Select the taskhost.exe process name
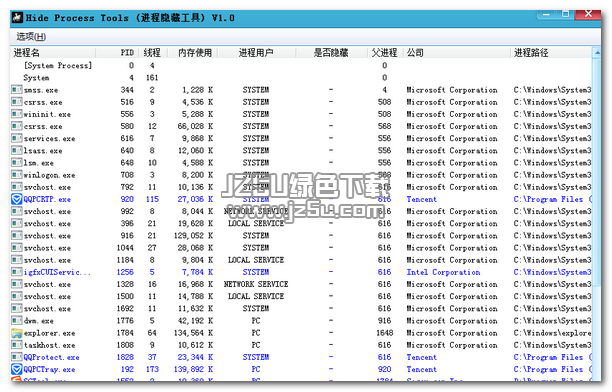612x392 pixels. point(50,345)
